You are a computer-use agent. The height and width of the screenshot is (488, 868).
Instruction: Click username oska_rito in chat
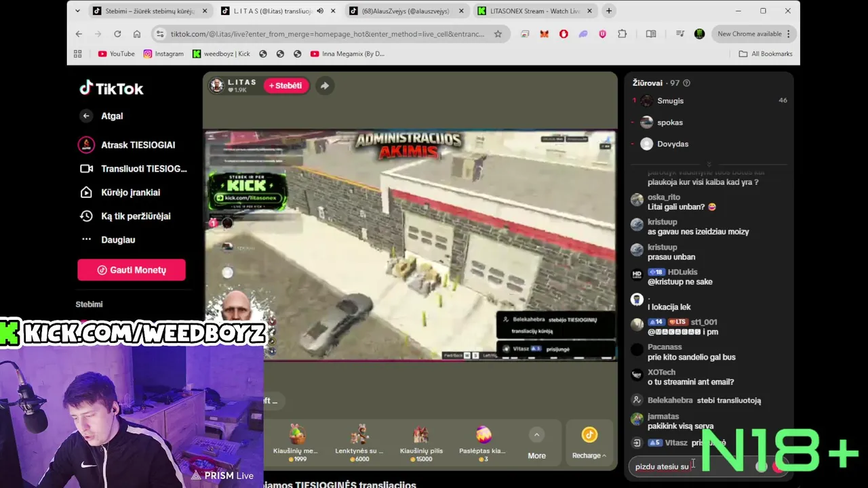663,197
